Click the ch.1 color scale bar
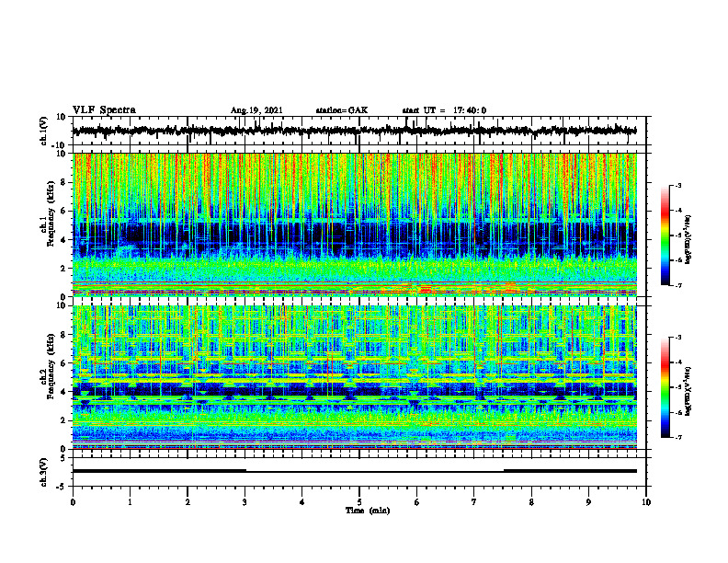Screen dimensions: 728x563 665,236
